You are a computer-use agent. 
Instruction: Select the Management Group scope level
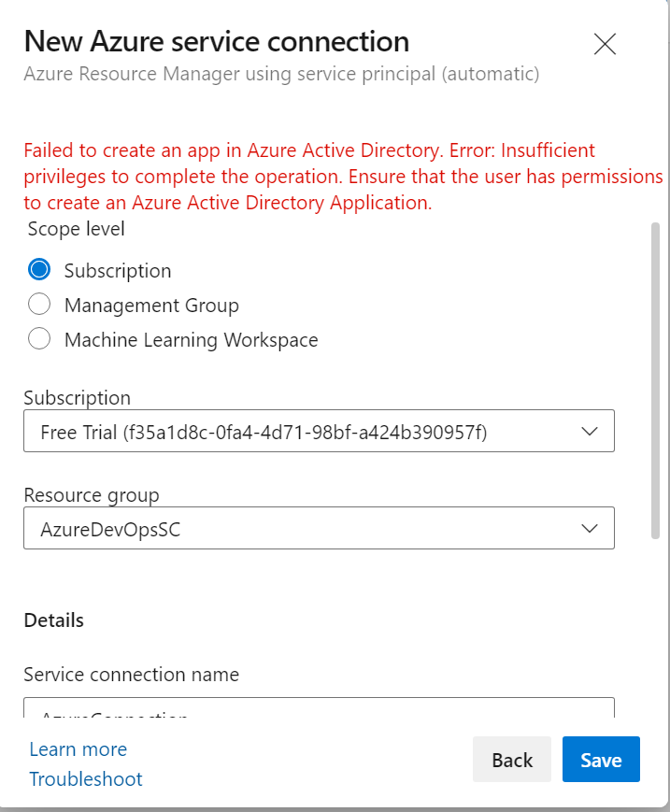tap(38, 304)
